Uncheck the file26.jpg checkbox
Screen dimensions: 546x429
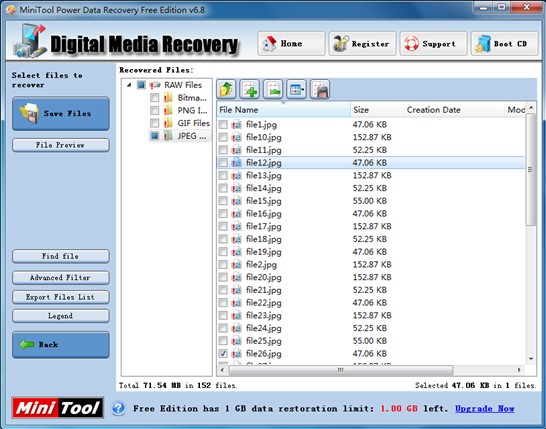223,354
